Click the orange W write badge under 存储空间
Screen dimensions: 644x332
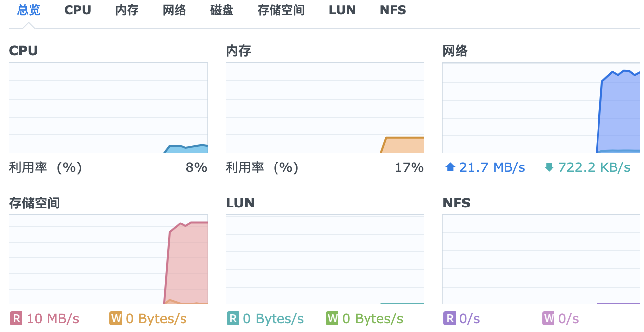[x=116, y=319]
